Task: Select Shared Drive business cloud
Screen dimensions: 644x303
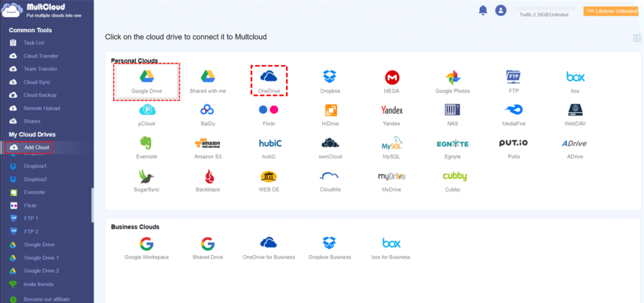Action: click(x=208, y=248)
